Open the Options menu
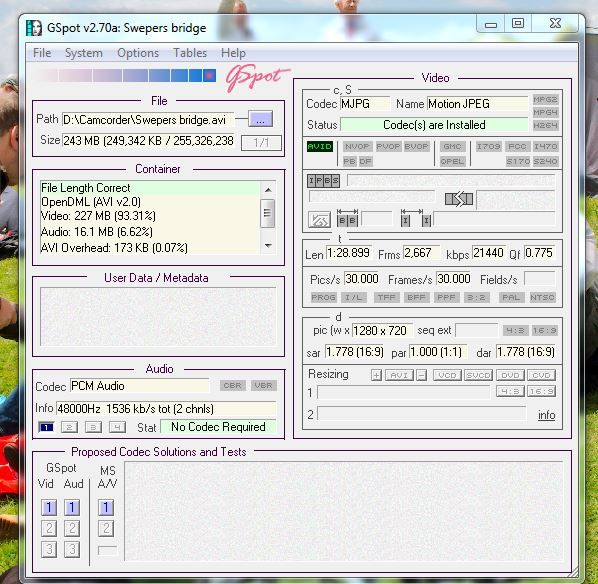 [138, 53]
